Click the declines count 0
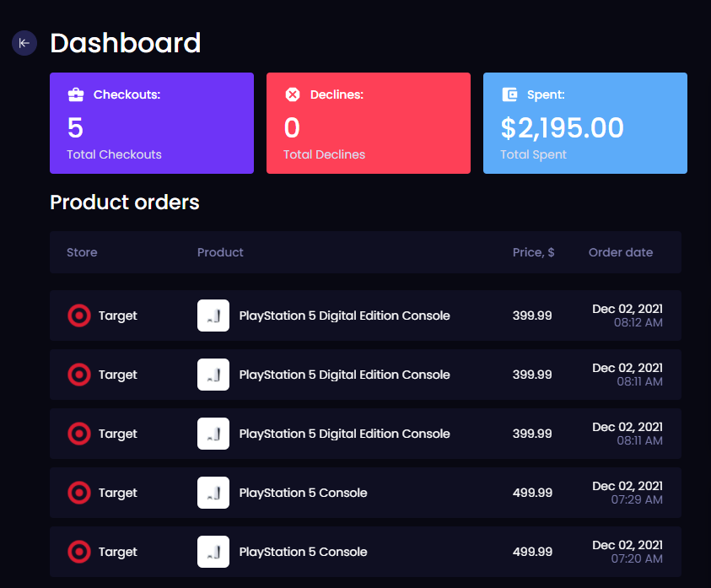 (292, 127)
